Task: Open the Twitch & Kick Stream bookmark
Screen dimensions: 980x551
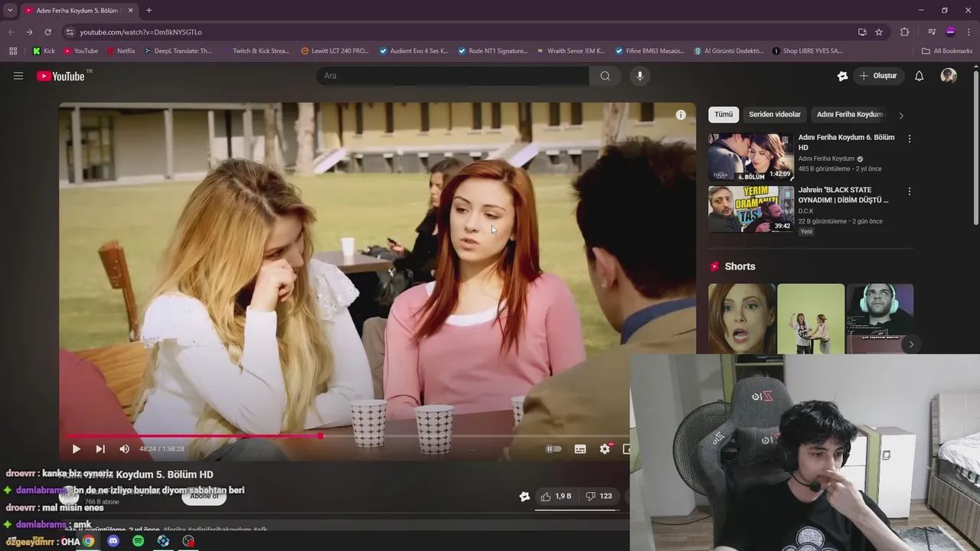Action: 256,51
